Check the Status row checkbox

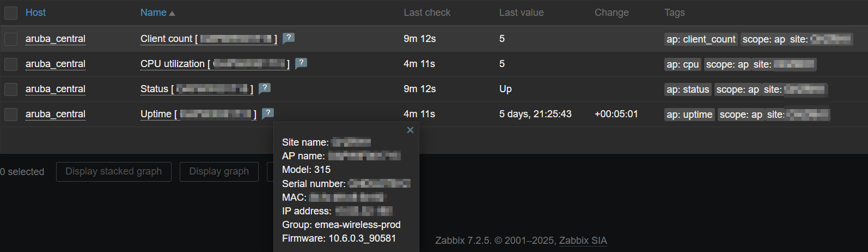[x=11, y=89]
